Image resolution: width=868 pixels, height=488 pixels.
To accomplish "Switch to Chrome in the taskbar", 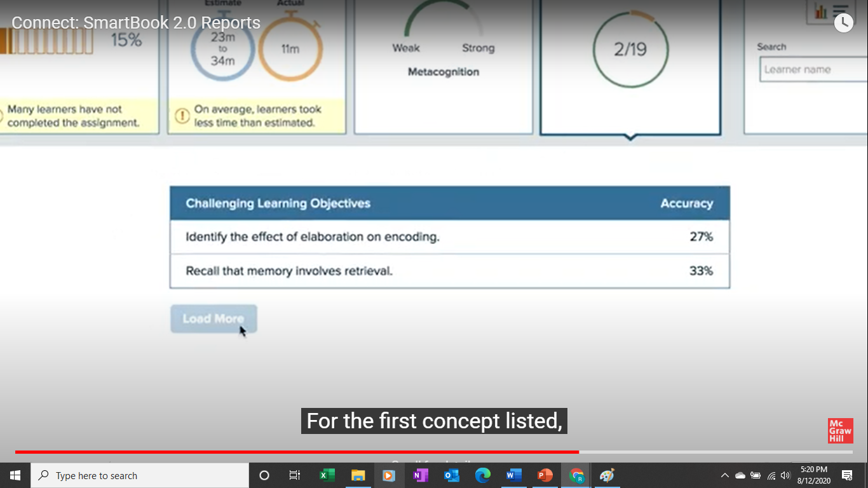I will pos(576,475).
